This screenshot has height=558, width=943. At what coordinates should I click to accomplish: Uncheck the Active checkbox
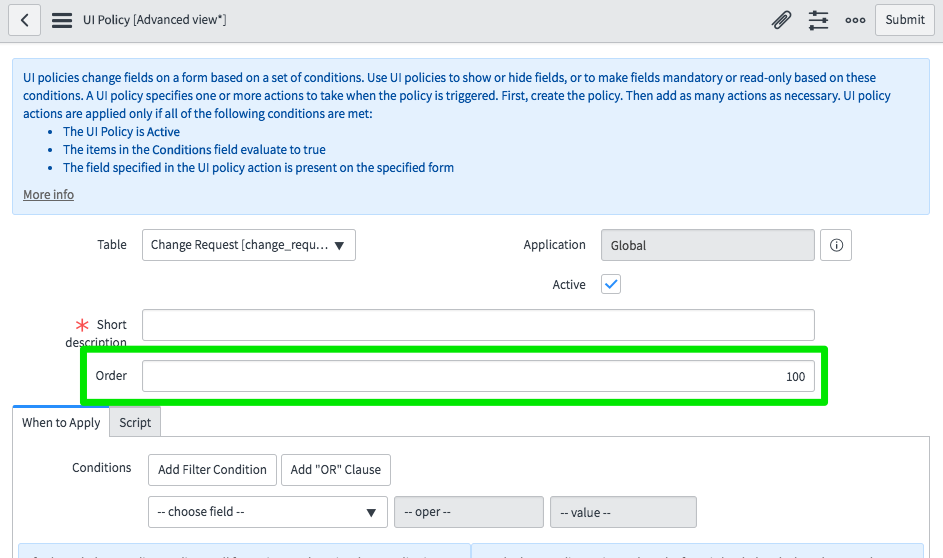click(x=611, y=284)
